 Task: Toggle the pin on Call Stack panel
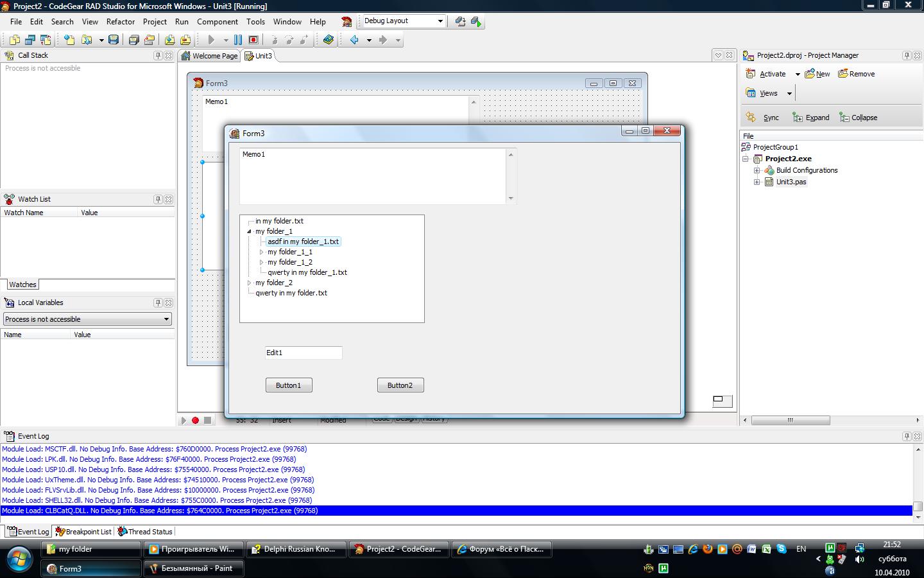(158, 56)
